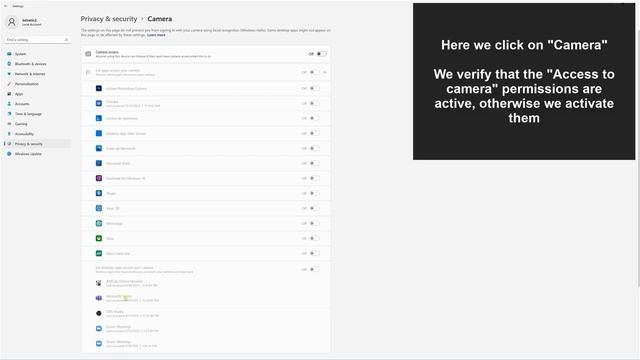This screenshot has height=360, width=640.
Task: Click the 3D Viewer app icon
Action: pos(99,208)
